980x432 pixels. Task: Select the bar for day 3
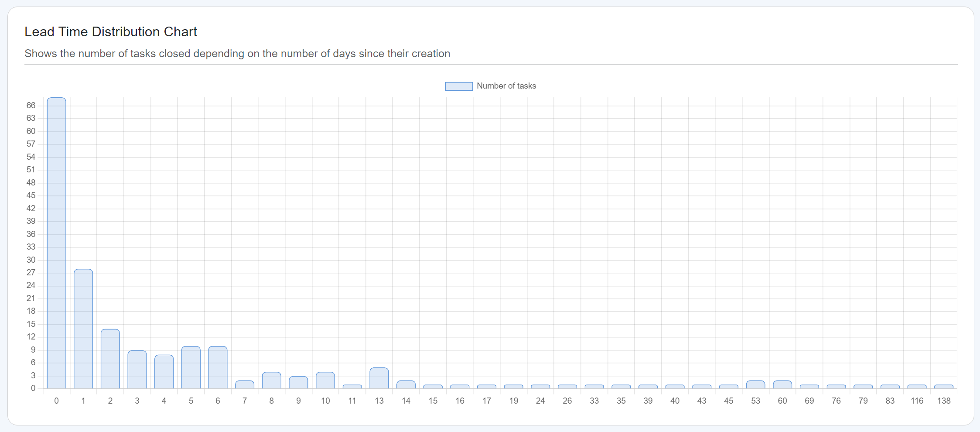pyautogui.click(x=137, y=369)
